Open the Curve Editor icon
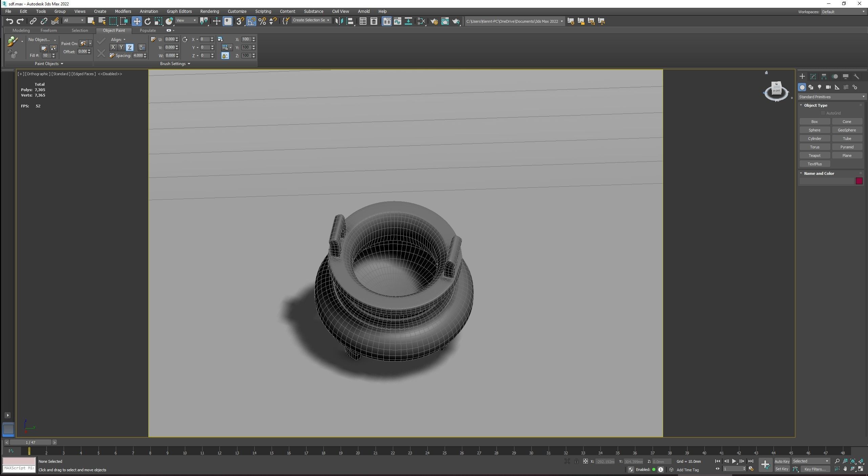The image size is (868, 476). 398,21
